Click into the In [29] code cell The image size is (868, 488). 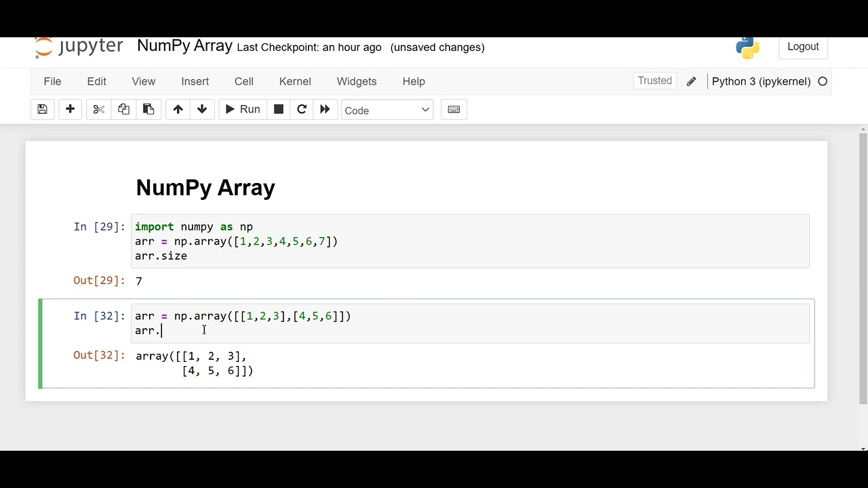click(471, 241)
